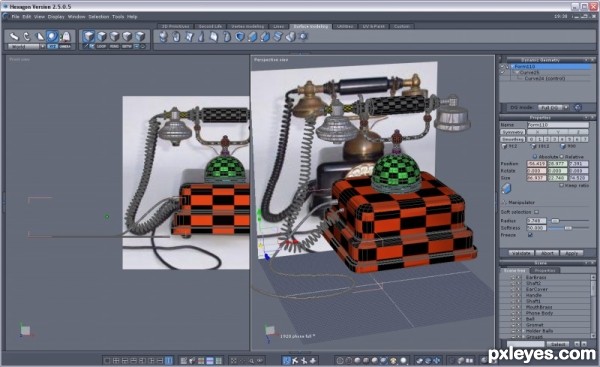Select the translate tool in manipulator toolbar

pos(14,36)
